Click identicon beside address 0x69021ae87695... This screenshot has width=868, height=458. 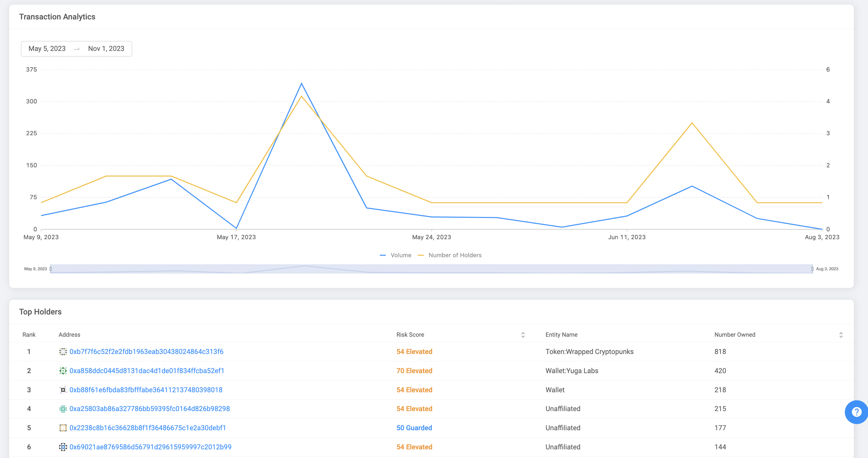coord(63,447)
